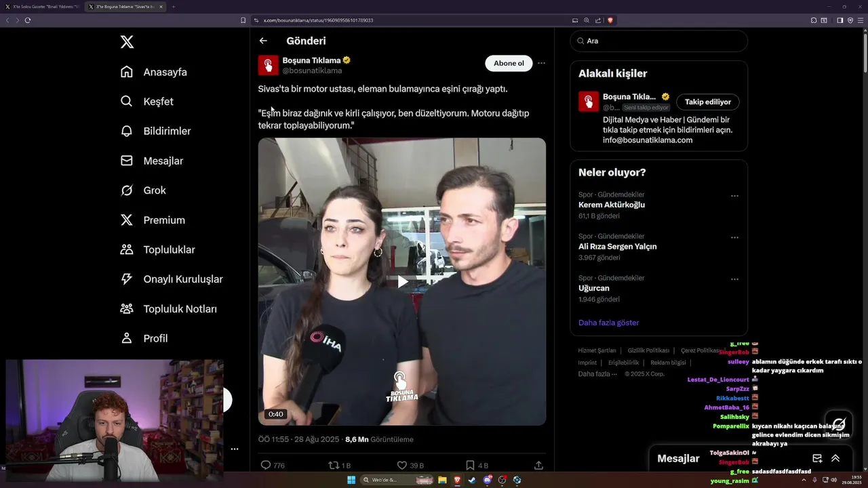
Task: Click Daha fazla göster under trends
Action: point(608,323)
